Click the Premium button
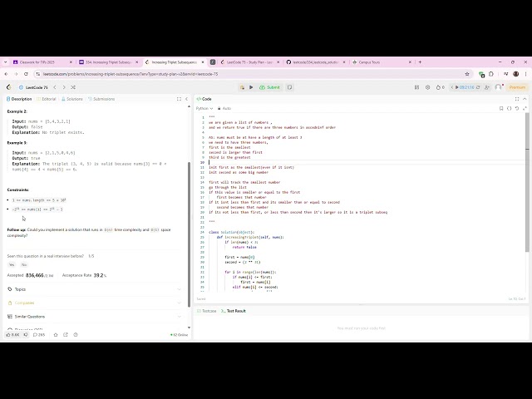 coord(517,87)
